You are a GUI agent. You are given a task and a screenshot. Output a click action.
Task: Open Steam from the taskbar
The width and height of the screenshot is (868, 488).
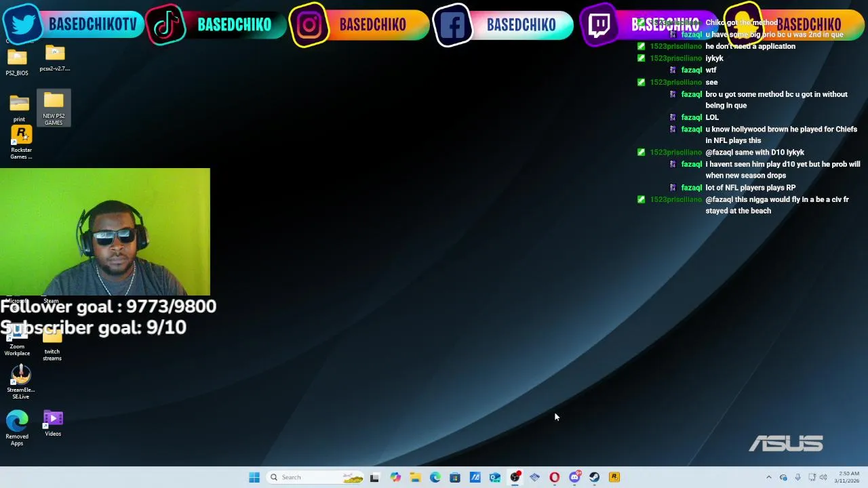[594, 477]
